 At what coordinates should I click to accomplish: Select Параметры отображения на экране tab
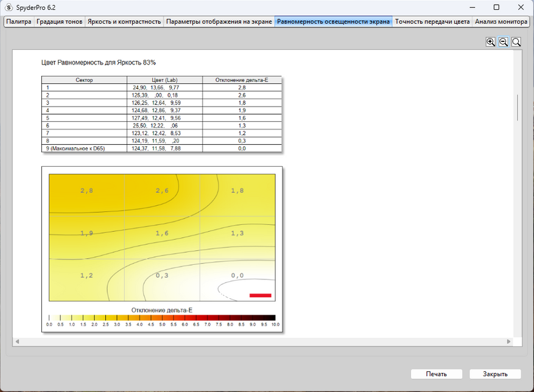pyautogui.click(x=219, y=21)
